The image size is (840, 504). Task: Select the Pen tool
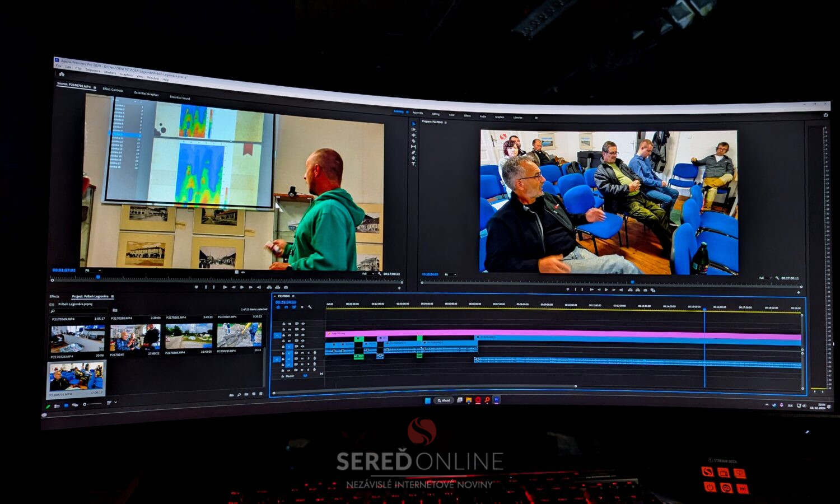[x=414, y=152]
